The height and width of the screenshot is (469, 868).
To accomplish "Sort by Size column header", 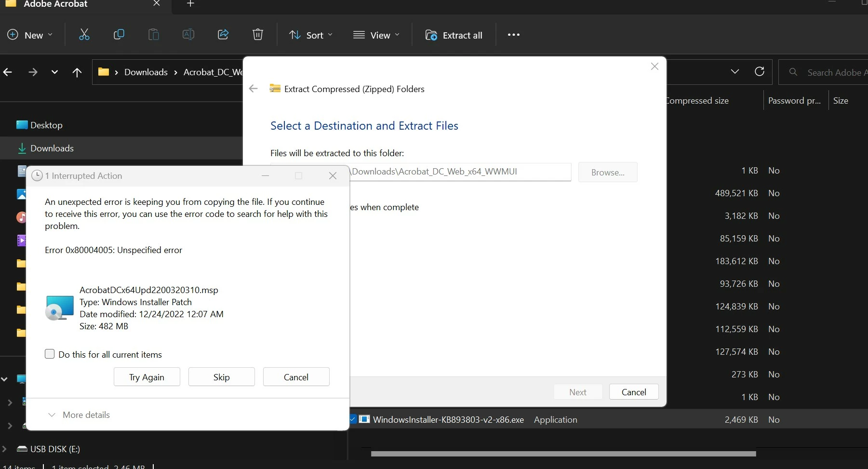I will tap(841, 100).
